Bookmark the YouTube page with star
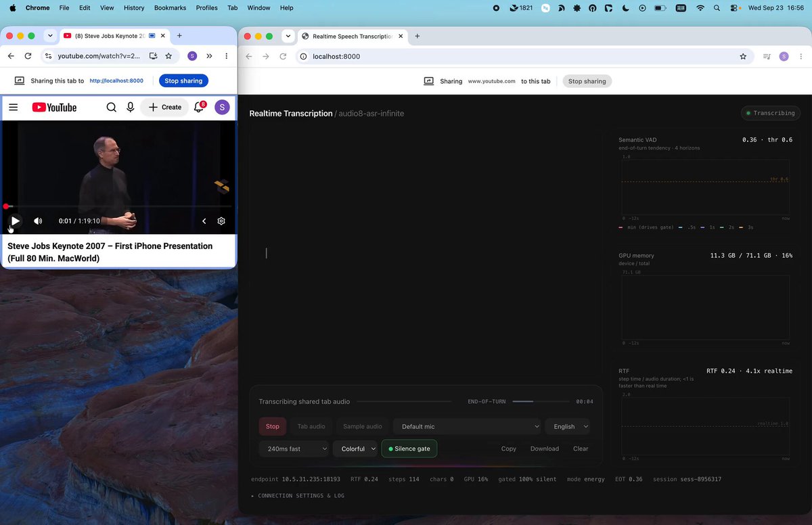The height and width of the screenshot is (525, 812). (168, 56)
